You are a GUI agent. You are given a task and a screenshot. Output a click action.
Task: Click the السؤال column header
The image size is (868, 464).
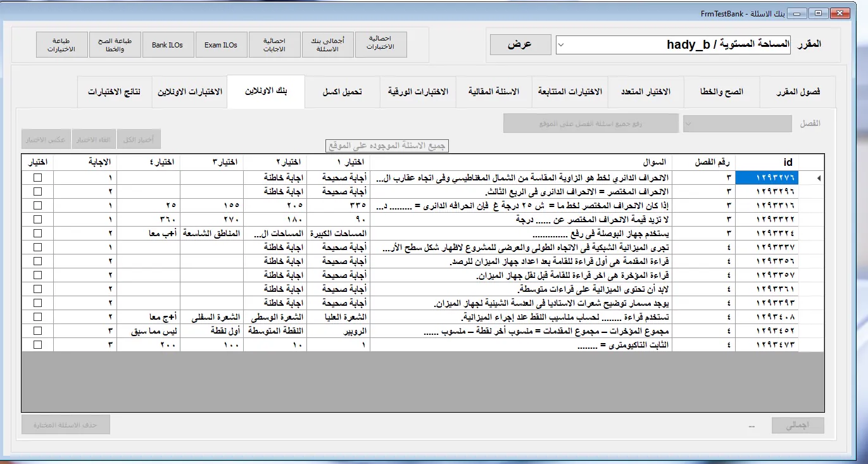point(521,162)
